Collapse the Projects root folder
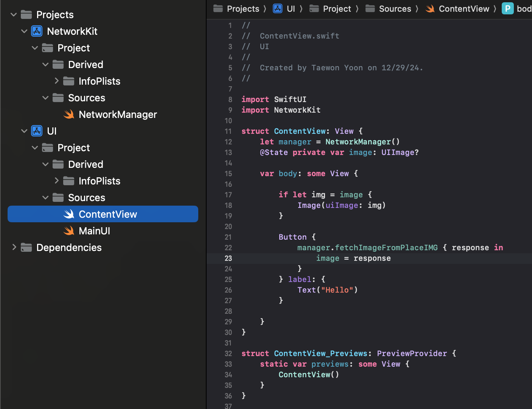 [14, 15]
